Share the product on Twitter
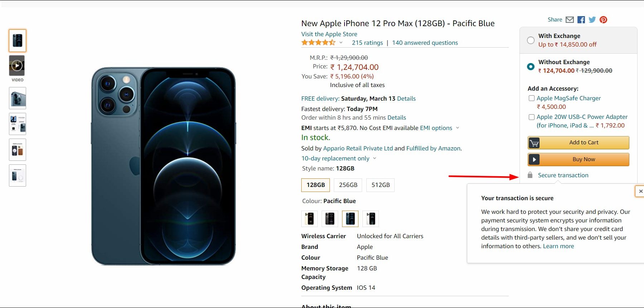The height and width of the screenshot is (308, 644). 592,20
